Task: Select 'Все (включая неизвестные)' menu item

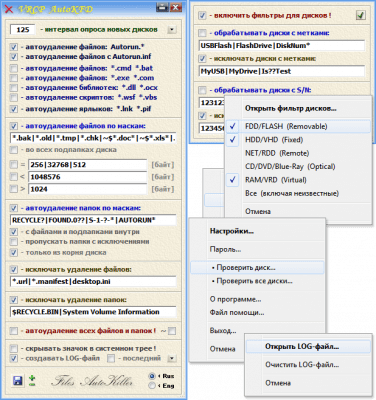Action: (298, 193)
